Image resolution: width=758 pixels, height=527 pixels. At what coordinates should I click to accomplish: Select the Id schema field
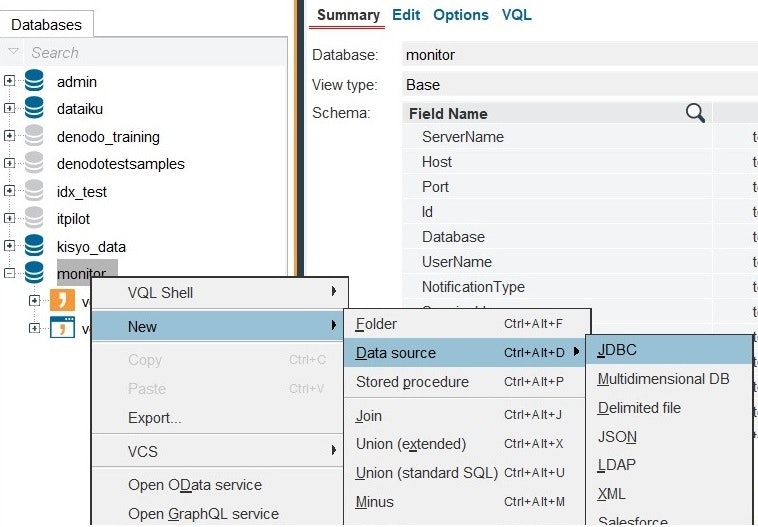[557, 212]
